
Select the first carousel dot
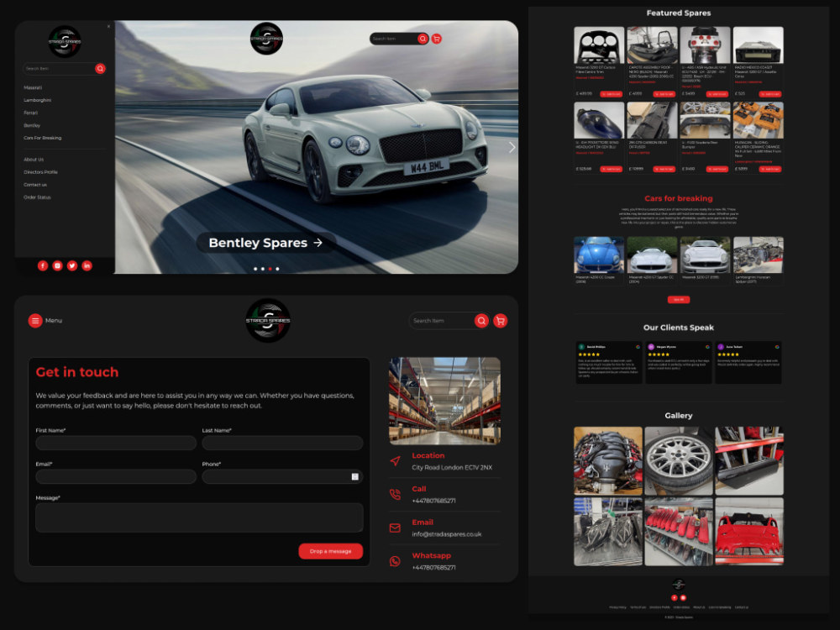255,269
